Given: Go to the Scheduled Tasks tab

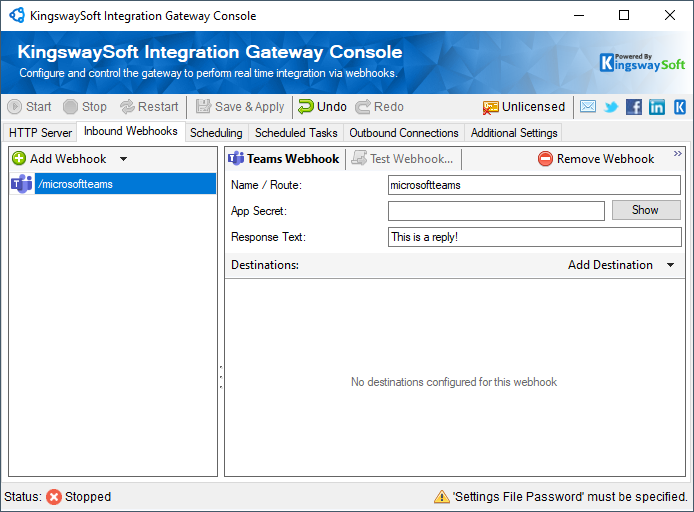Looking at the screenshot, I should (296, 133).
